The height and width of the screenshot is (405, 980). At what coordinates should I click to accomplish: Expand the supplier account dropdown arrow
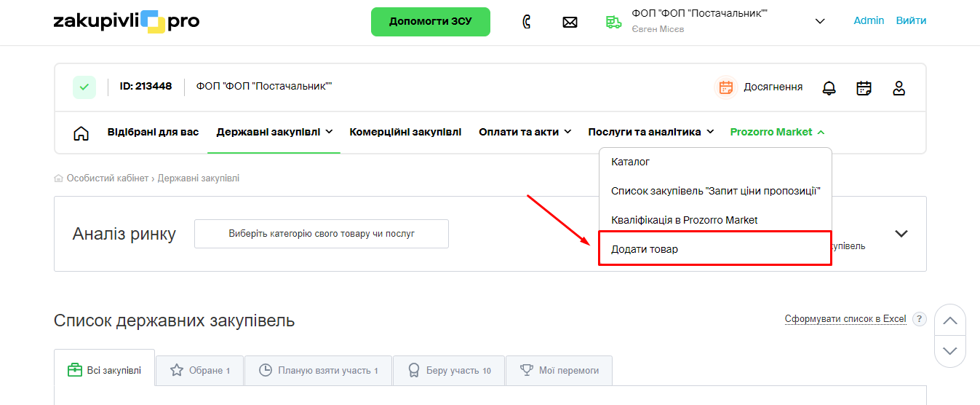(x=820, y=21)
